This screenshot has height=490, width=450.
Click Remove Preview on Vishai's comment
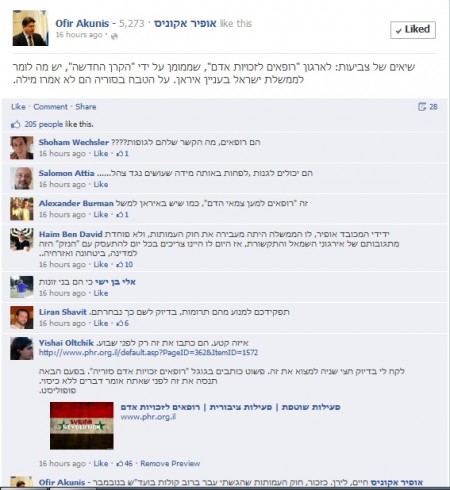(x=170, y=464)
